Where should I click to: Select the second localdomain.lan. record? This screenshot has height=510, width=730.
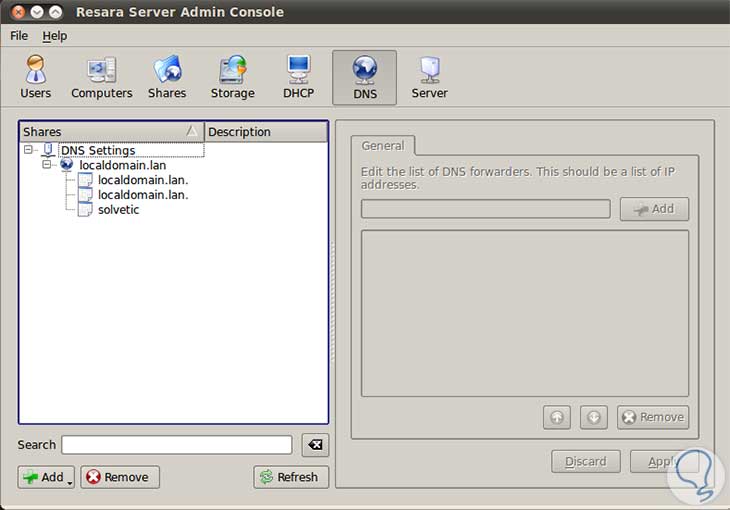143,195
